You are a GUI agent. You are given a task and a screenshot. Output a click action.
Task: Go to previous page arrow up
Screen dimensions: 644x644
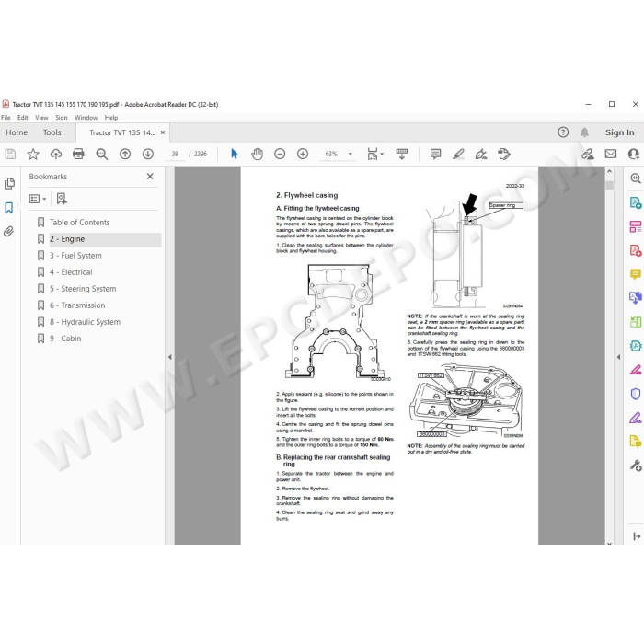click(x=125, y=154)
